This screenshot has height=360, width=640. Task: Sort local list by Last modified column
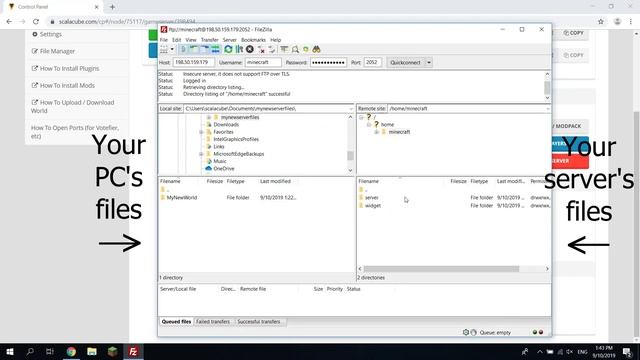(x=275, y=181)
